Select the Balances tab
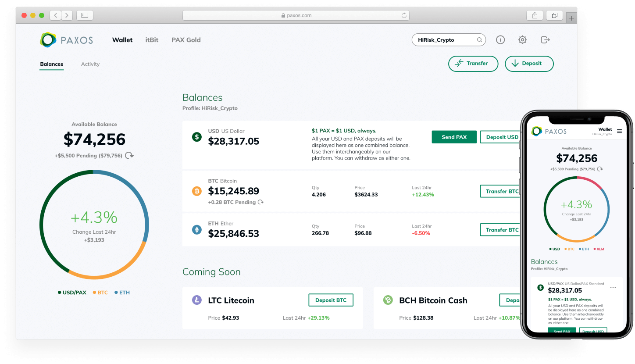635x364 pixels. (52, 64)
